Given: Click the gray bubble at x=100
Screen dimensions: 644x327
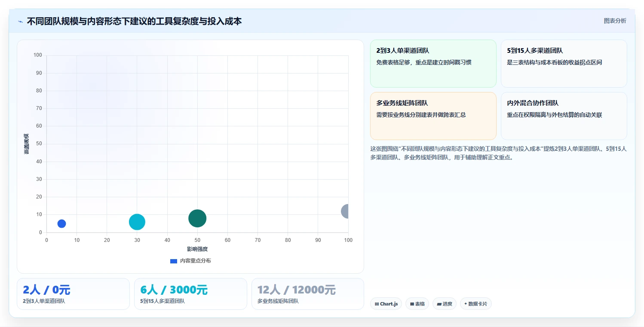Looking at the screenshot, I should pyautogui.click(x=345, y=211).
